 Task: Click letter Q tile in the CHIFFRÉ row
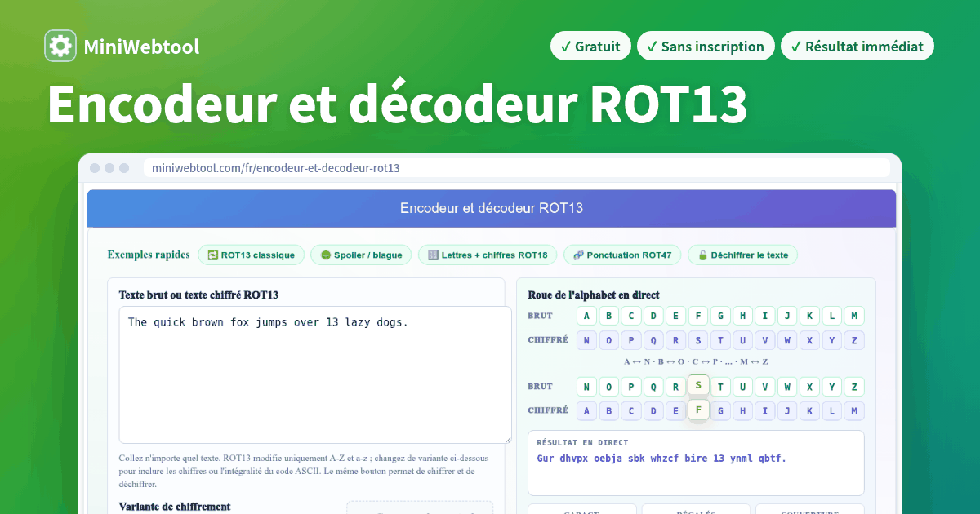653,340
